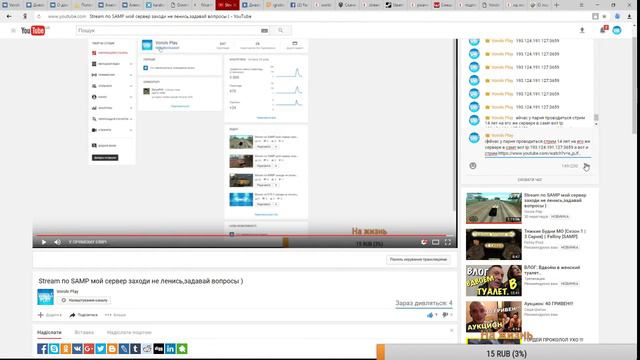Switch to the email share tab
This screenshot has height=360, width=640.
pyautogui.click(x=129, y=332)
